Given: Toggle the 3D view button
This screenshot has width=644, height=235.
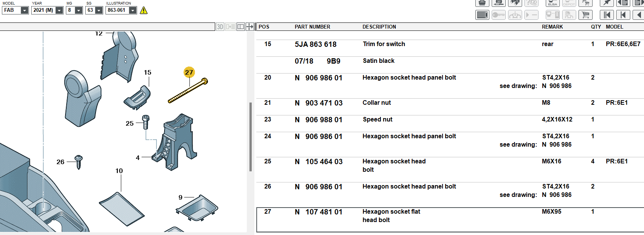Looking at the screenshot, I should 220,27.
